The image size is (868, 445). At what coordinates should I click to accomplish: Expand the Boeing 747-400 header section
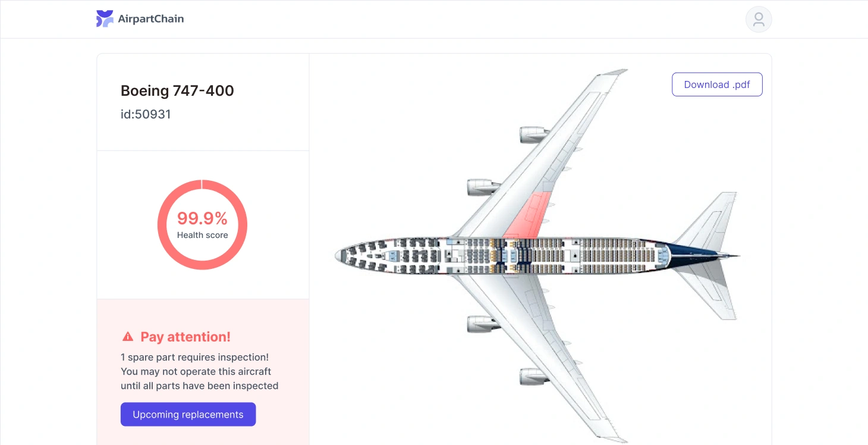click(x=177, y=90)
